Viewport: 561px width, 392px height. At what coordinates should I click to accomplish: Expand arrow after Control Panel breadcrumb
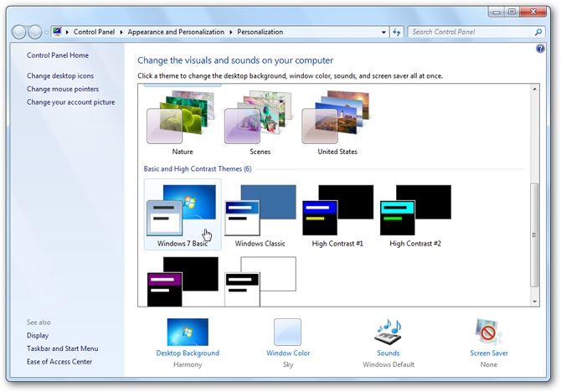(x=121, y=32)
